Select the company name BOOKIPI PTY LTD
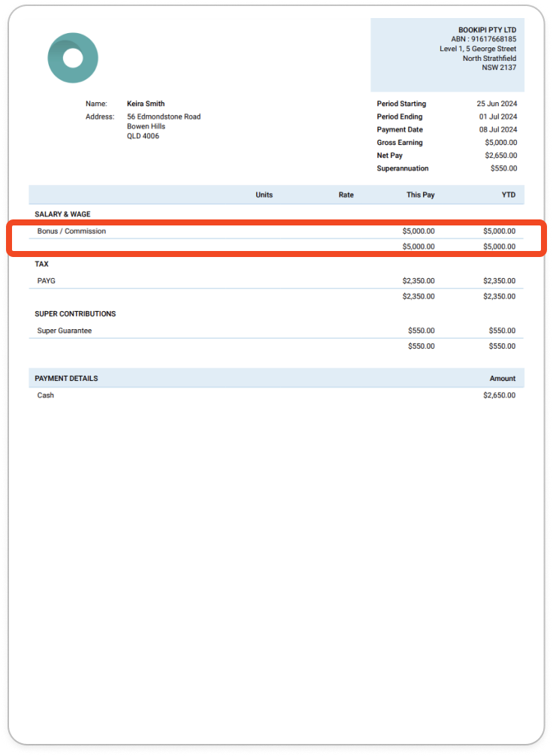This screenshot has height=756, width=553. (x=487, y=30)
